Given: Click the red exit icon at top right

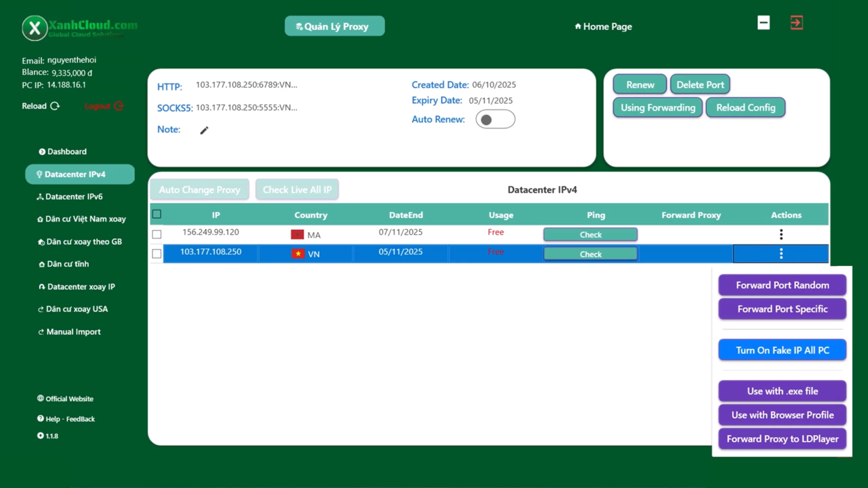Looking at the screenshot, I should pos(796,23).
